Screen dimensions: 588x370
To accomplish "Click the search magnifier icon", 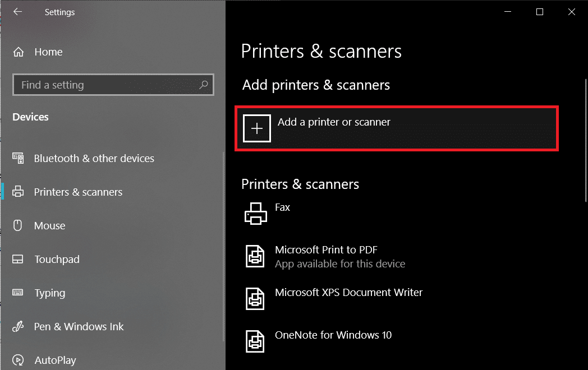I will (x=204, y=85).
